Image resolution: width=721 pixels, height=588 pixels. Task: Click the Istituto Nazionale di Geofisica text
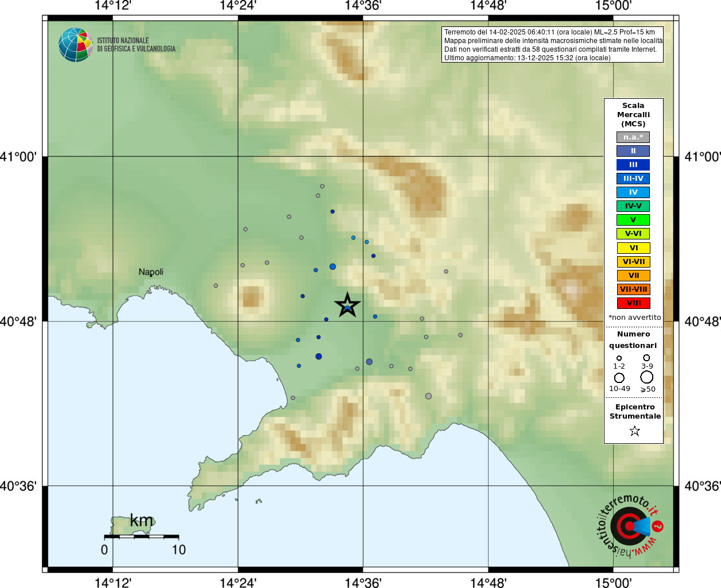(x=136, y=45)
